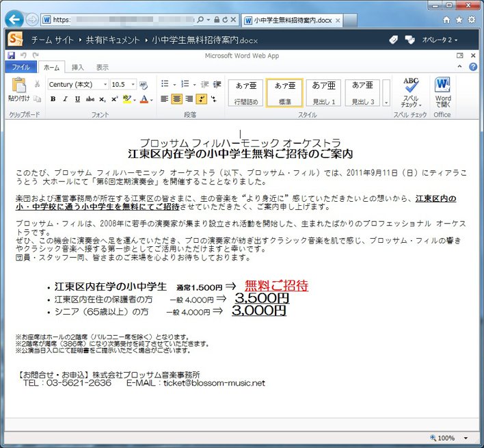Expand the highlight color dropdown arrow
Image resolution: width=484 pixels, height=448 pixels.
(135, 100)
